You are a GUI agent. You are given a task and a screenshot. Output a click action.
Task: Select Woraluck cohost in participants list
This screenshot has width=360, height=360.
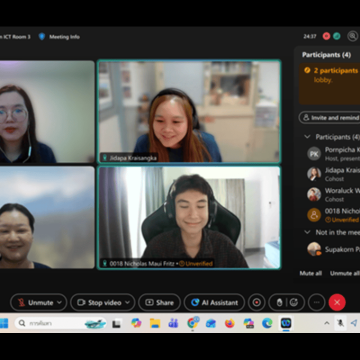(x=332, y=195)
